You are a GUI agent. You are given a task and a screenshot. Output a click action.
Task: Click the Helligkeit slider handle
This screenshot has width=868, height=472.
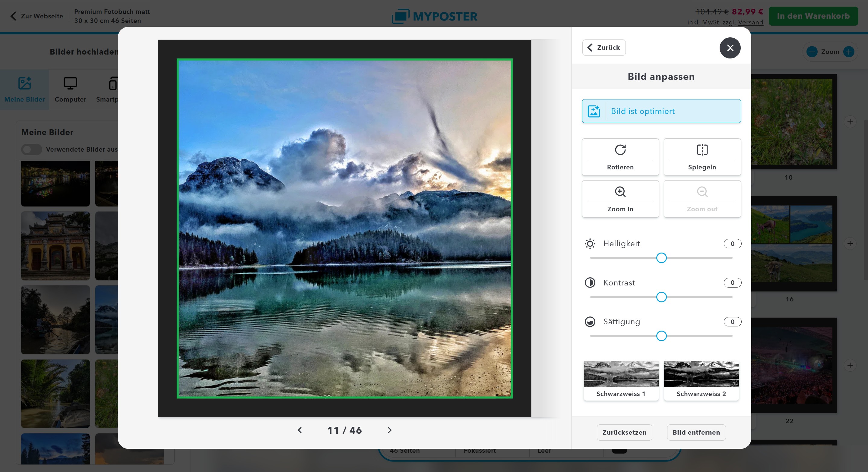(661, 258)
